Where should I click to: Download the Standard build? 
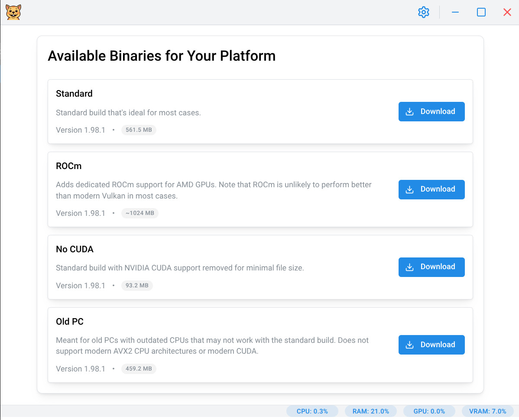(x=431, y=112)
